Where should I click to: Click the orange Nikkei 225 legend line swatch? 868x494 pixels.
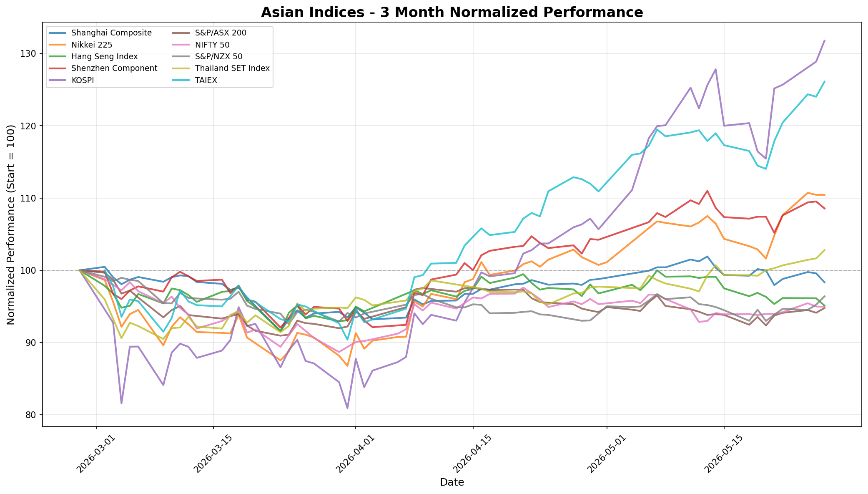pyautogui.click(x=57, y=45)
